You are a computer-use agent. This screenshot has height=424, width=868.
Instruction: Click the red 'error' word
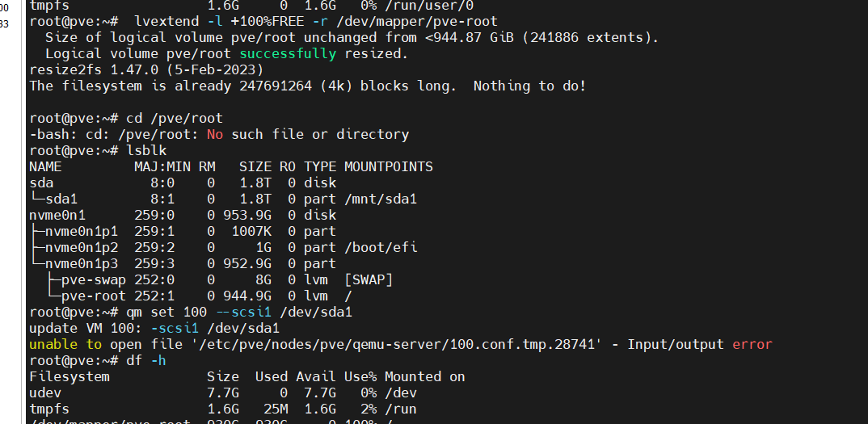(x=752, y=344)
